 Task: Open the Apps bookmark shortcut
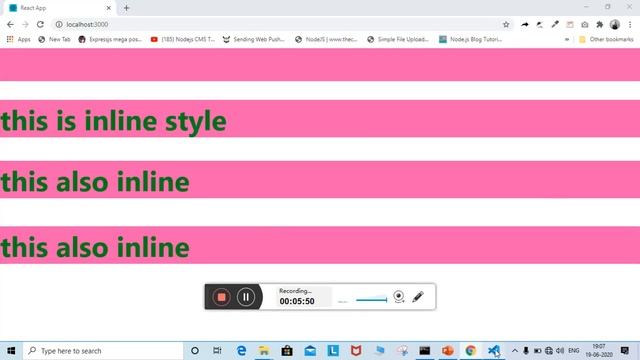pyautogui.click(x=18, y=39)
